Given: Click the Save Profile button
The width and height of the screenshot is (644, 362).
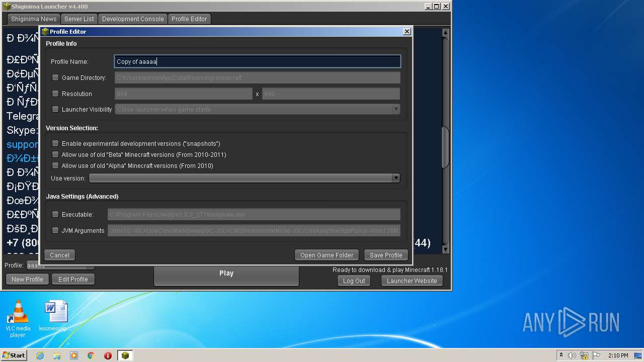Looking at the screenshot, I should coord(386,255).
